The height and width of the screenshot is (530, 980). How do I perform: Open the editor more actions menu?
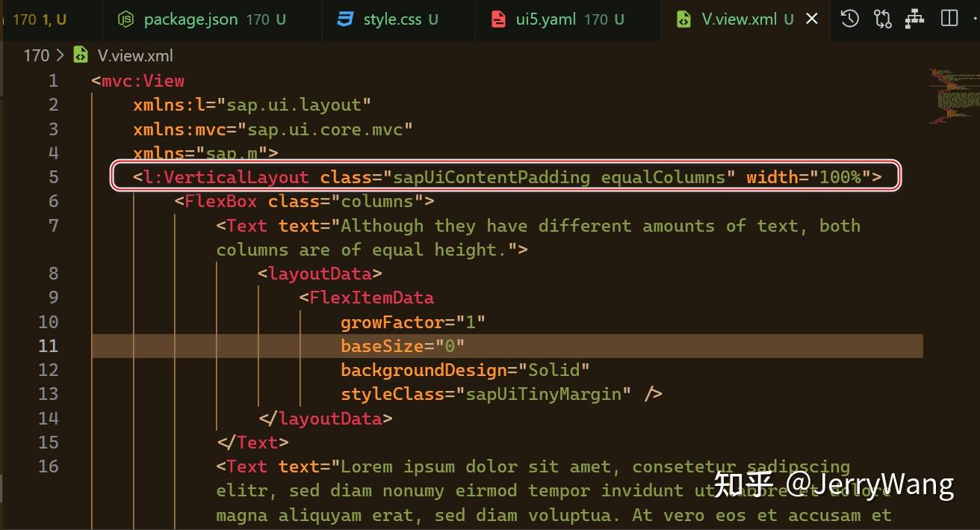[x=976, y=19]
